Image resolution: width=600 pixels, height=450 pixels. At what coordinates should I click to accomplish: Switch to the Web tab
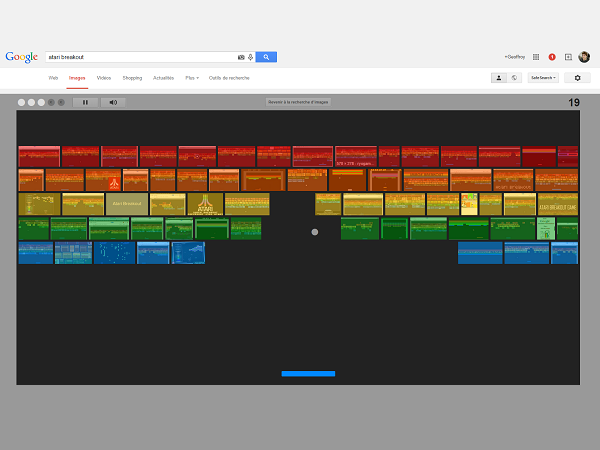[53, 78]
